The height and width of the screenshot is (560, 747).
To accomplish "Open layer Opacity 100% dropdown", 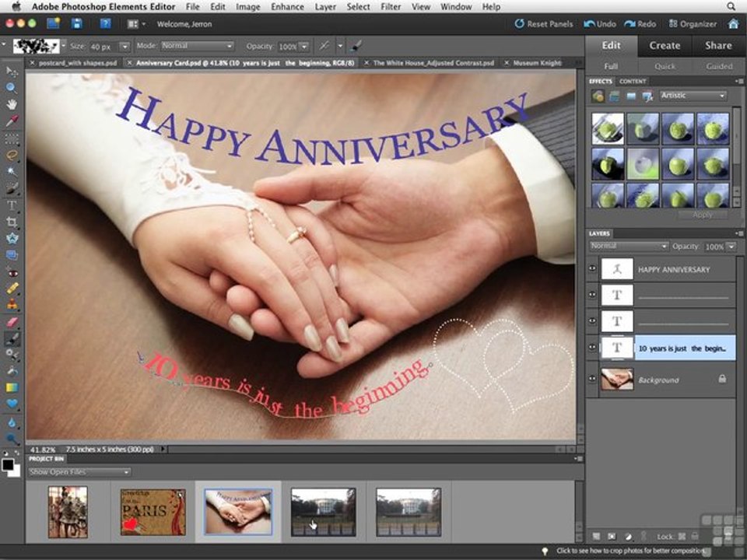I will (x=731, y=247).
